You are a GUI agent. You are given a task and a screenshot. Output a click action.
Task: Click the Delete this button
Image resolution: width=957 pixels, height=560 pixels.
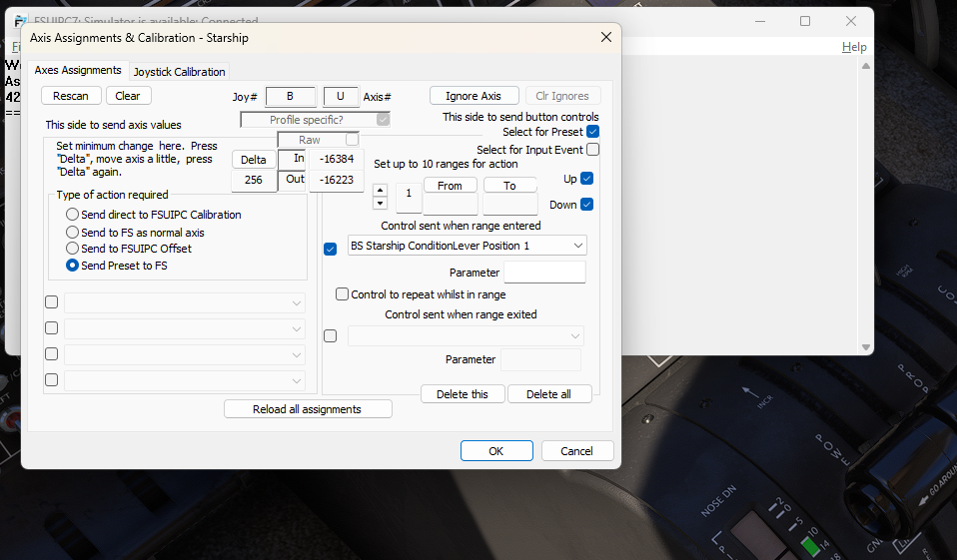point(463,394)
